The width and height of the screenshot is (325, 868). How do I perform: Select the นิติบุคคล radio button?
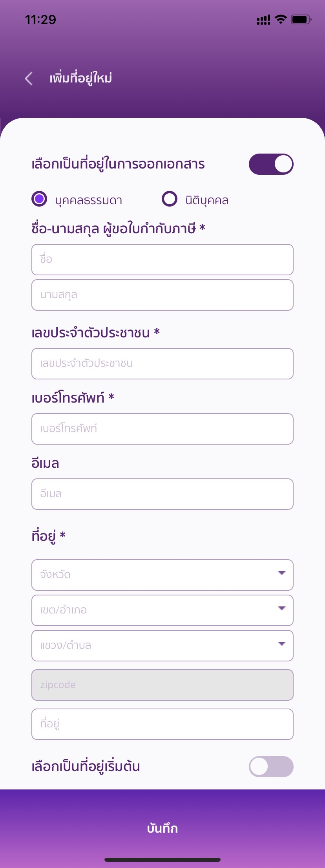click(170, 199)
